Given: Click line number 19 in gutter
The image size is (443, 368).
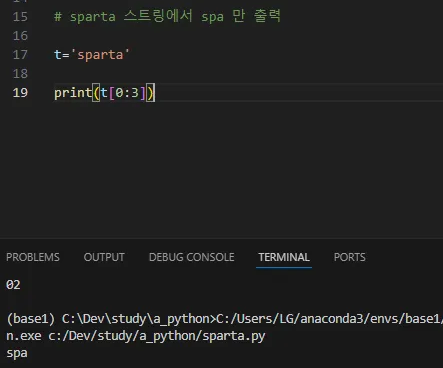Looking at the screenshot, I should [20, 93].
